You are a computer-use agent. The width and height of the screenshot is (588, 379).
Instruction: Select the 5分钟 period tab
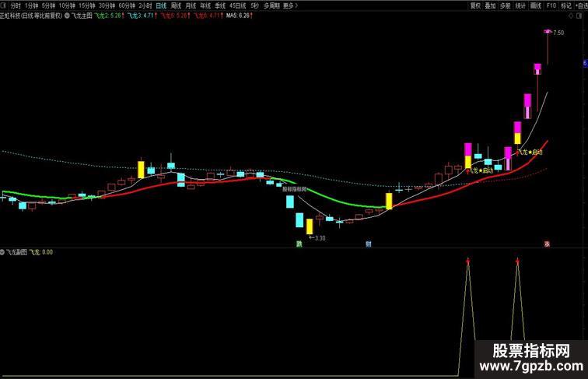click(48, 5)
